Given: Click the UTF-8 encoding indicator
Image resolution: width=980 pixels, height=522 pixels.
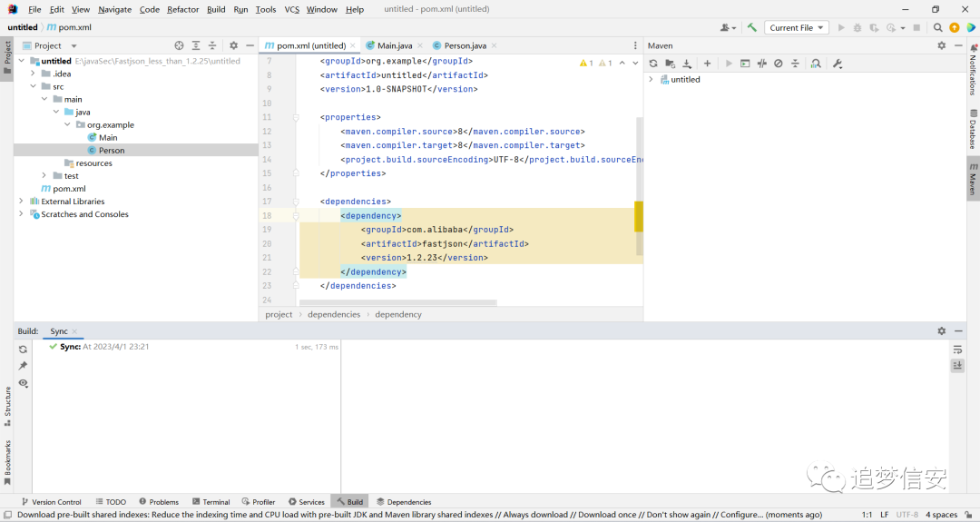Looking at the screenshot, I should click(x=906, y=515).
